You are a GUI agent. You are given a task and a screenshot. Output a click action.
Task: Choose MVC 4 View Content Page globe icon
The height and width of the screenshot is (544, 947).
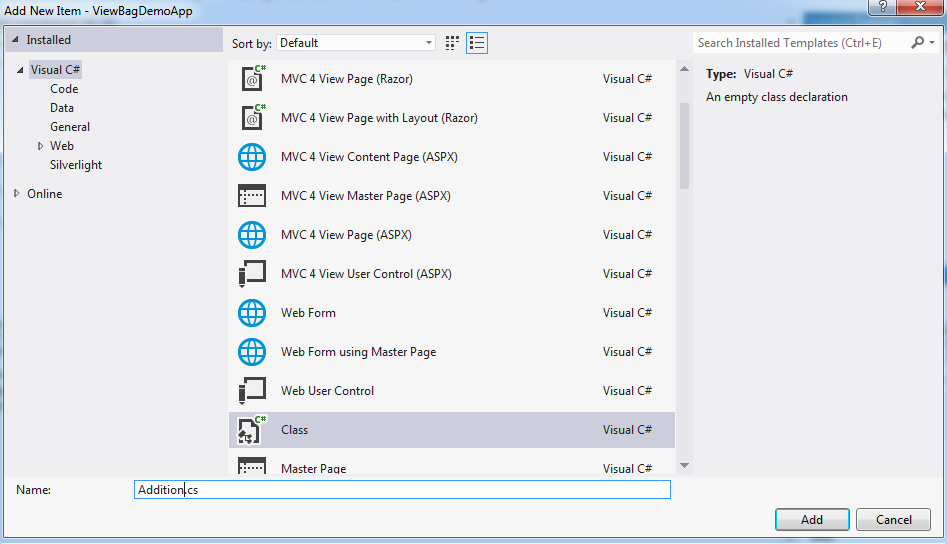pyautogui.click(x=252, y=157)
